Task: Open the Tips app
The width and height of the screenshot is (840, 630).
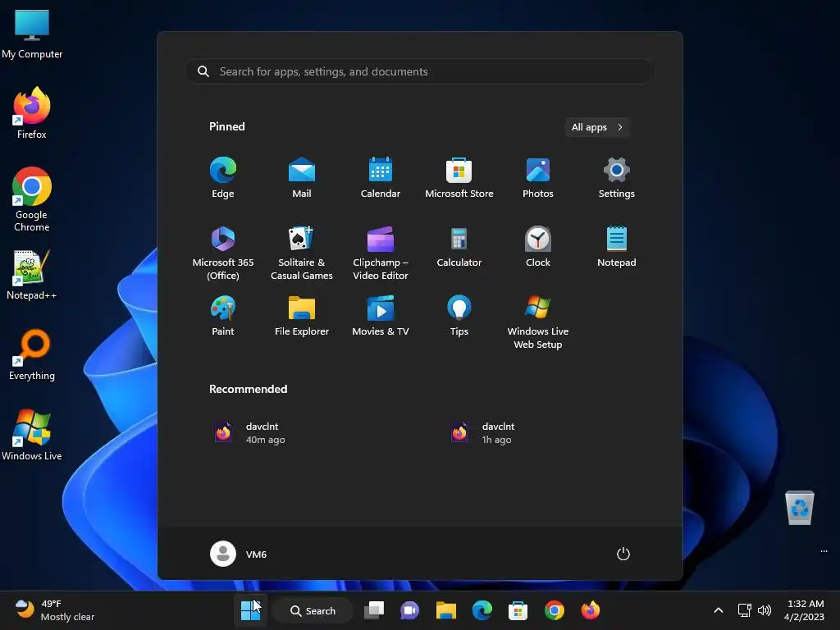Action: [459, 316]
